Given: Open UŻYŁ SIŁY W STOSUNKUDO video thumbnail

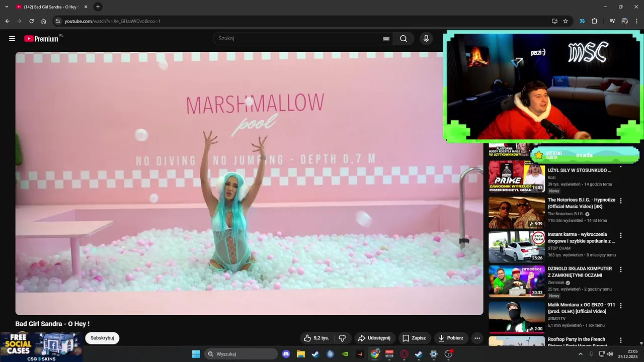Looking at the screenshot, I should coord(517,176).
